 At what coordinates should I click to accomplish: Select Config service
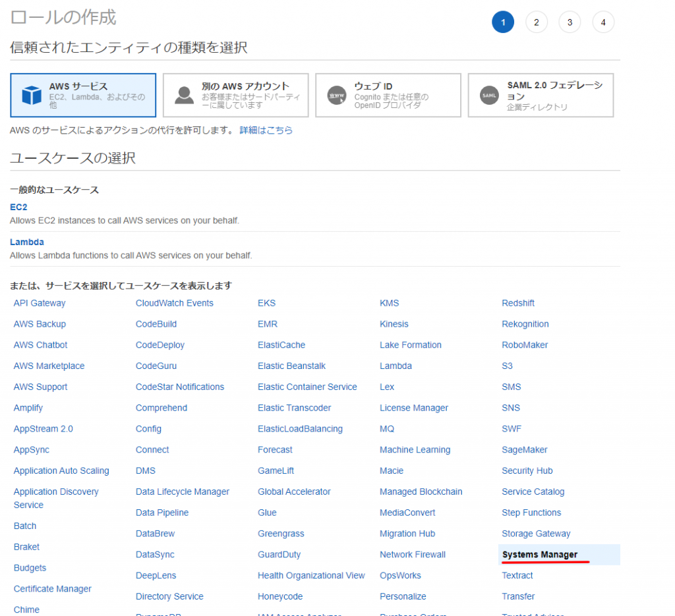(x=148, y=429)
